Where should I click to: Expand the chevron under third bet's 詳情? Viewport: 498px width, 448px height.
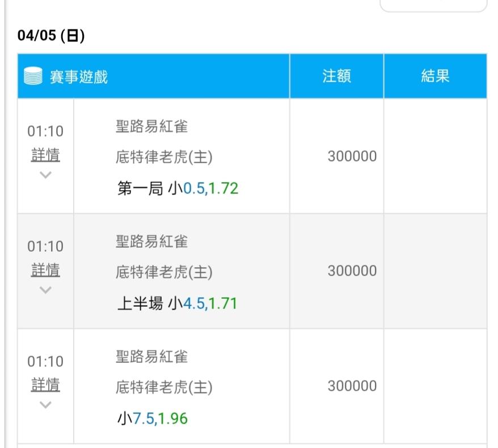(45, 405)
